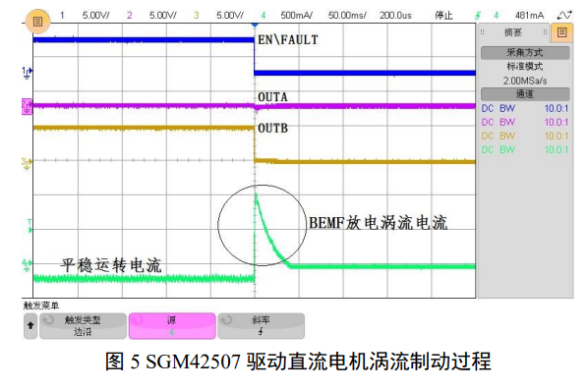Select channel 1 5.00V/ scale label

click(96, 16)
